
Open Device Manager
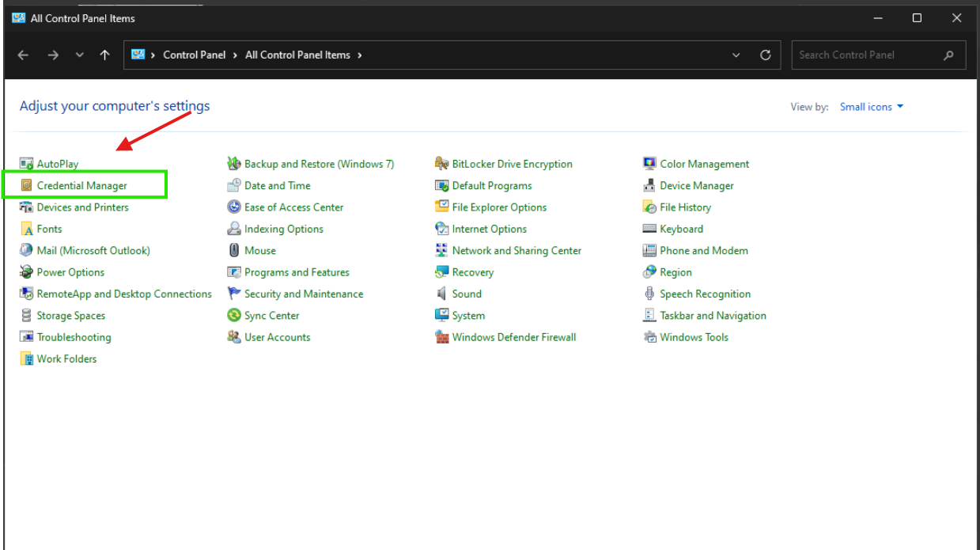697,186
